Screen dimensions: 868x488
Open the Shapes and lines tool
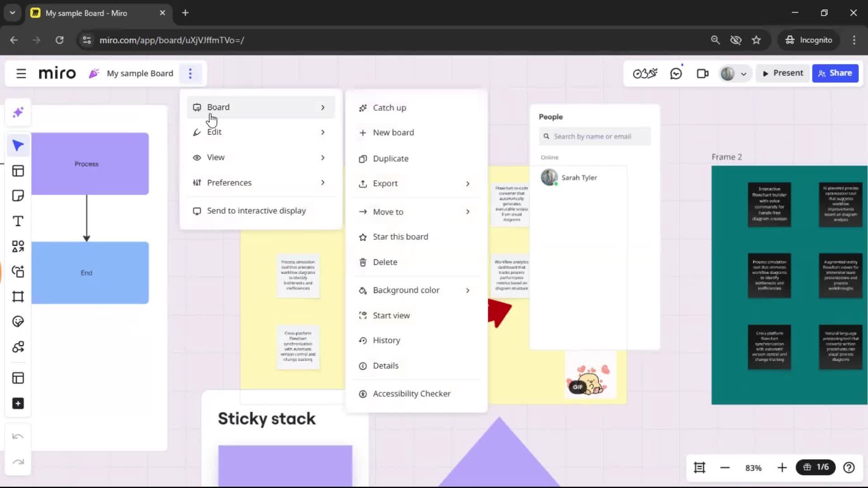pyautogui.click(x=18, y=246)
